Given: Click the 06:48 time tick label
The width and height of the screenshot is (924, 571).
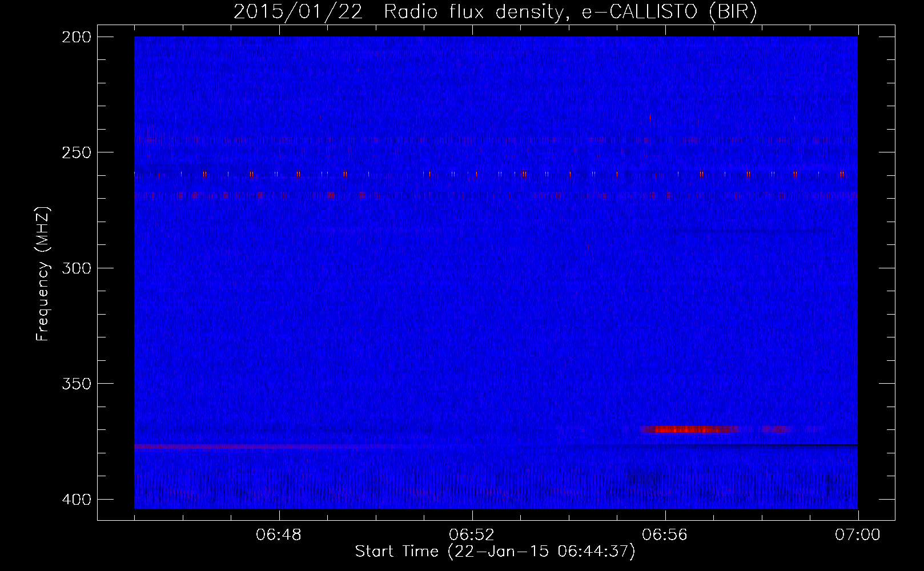Looking at the screenshot, I should 279,535.
